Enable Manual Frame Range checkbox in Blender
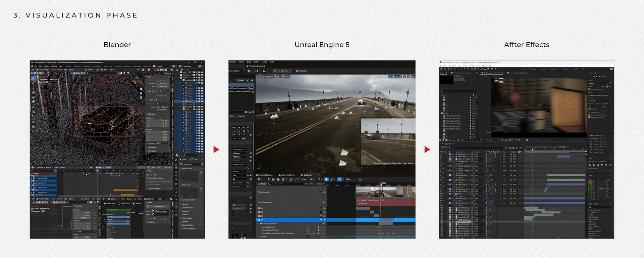Image resolution: width=644 pixels, height=258 pixels. [147, 178]
